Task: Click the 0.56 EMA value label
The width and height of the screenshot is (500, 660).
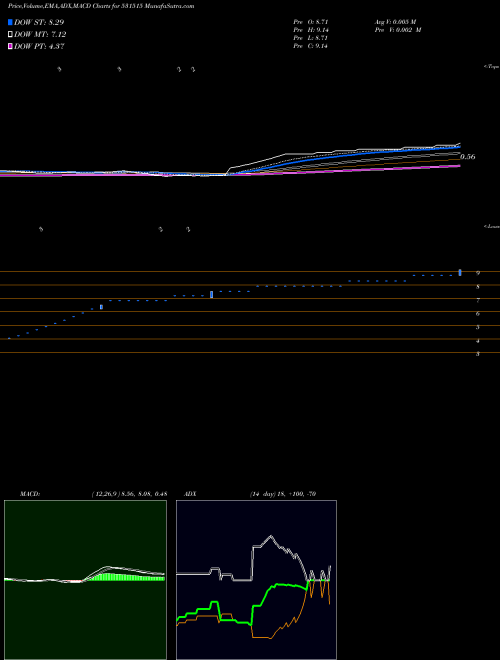Action: (468, 157)
